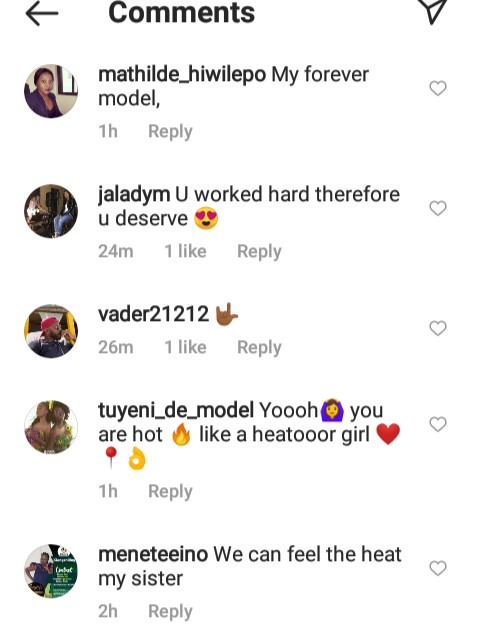Like mathilde_hiwilepo's comment with the heart

(x=438, y=88)
